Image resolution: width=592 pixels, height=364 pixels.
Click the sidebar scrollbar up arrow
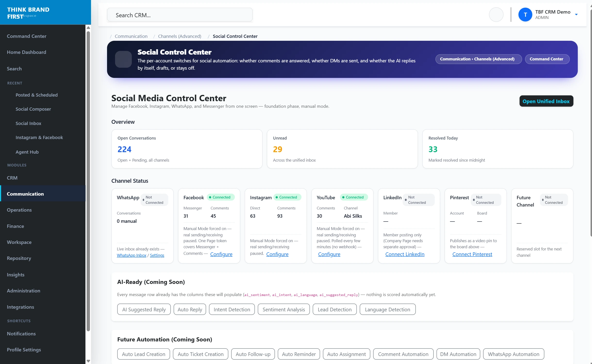point(88,27)
